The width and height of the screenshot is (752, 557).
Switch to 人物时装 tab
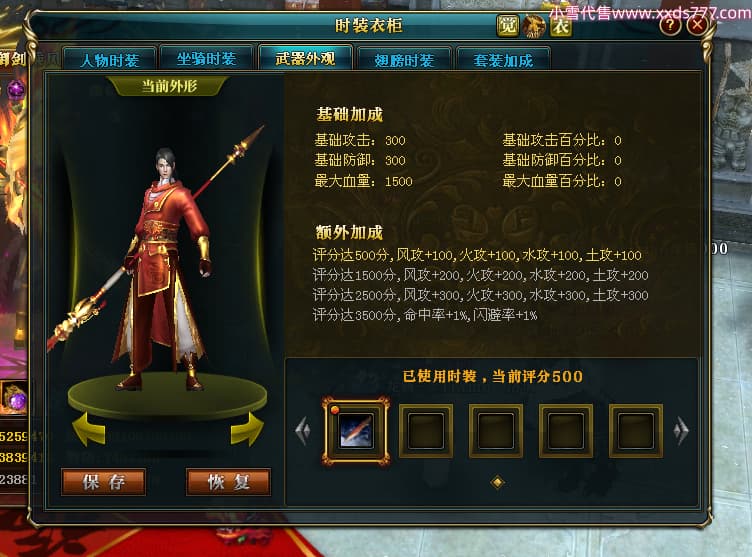tap(110, 59)
